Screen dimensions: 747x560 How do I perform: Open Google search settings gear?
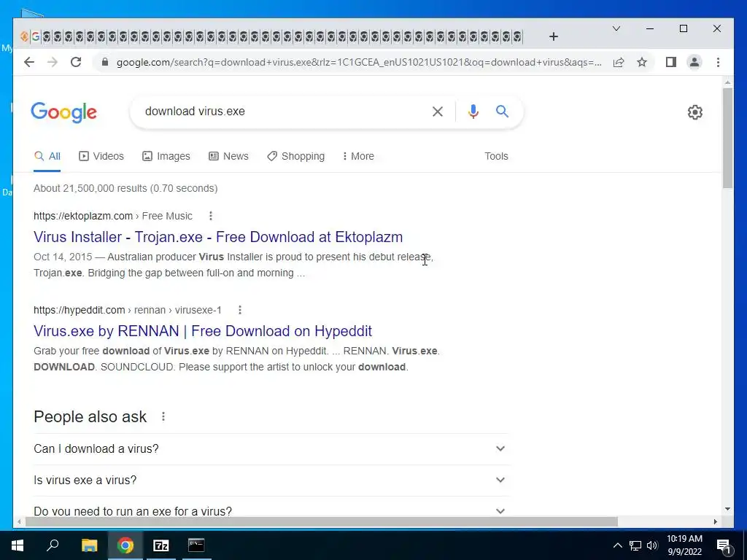click(x=694, y=112)
